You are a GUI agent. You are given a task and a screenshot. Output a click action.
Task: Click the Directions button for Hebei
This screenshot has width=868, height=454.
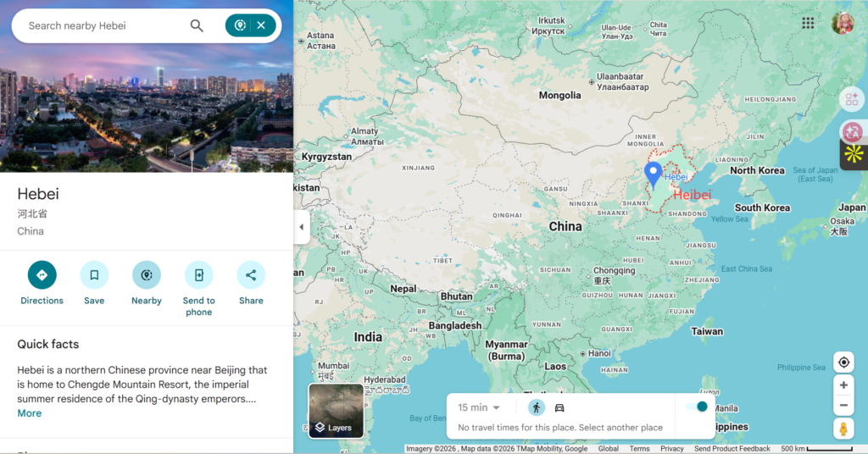pyautogui.click(x=42, y=275)
